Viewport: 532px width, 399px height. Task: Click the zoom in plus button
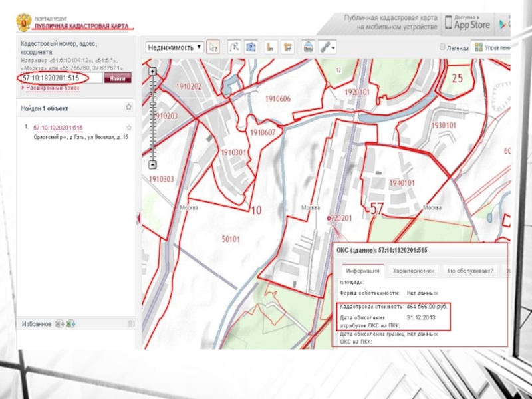click(x=153, y=71)
